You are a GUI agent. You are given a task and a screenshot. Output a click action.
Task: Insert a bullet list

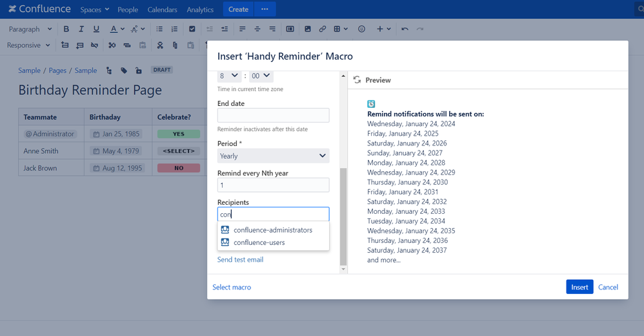tap(159, 29)
